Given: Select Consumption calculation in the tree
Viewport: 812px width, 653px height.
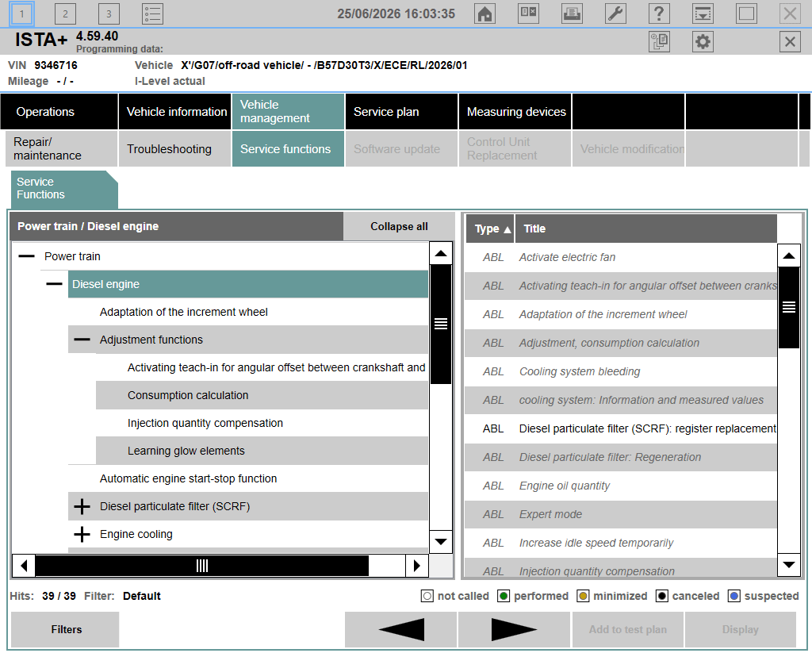Looking at the screenshot, I should tap(262, 395).
